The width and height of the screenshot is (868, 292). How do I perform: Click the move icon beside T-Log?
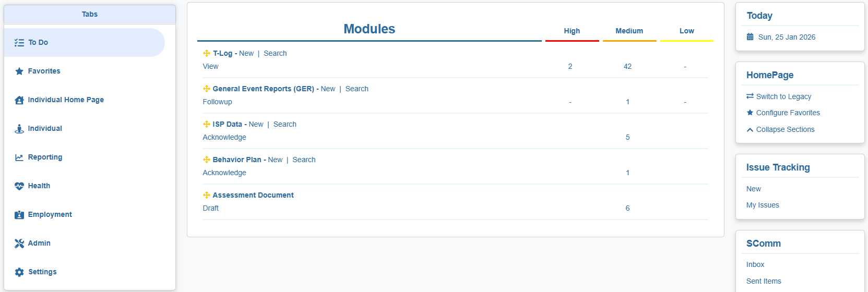pos(207,53)
